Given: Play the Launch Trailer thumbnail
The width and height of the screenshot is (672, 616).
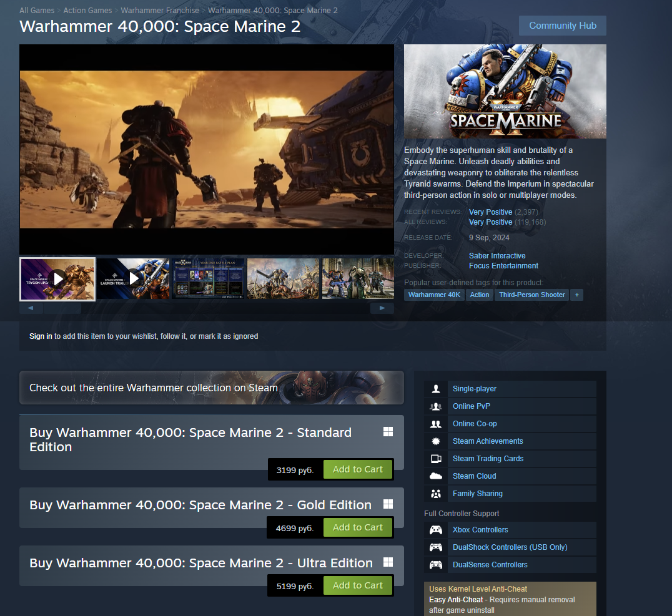Looking at the screenshot, I should (133, 279).
